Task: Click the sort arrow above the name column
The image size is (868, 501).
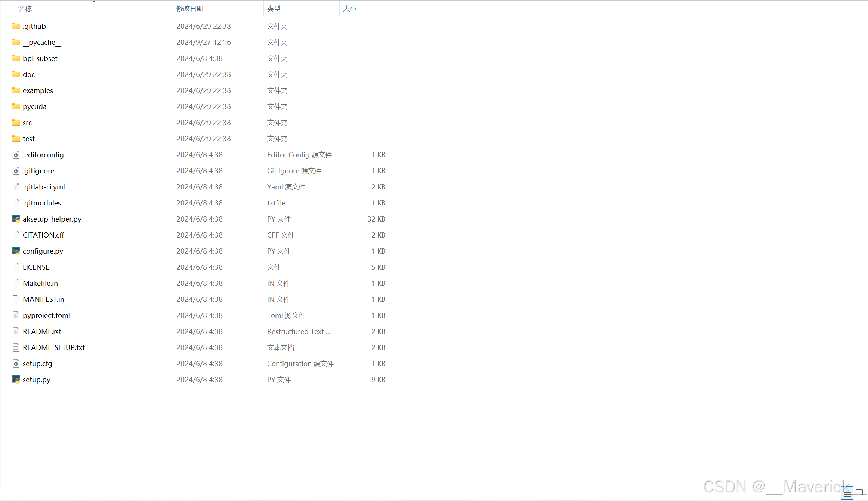Action: (x=94, y=3)
